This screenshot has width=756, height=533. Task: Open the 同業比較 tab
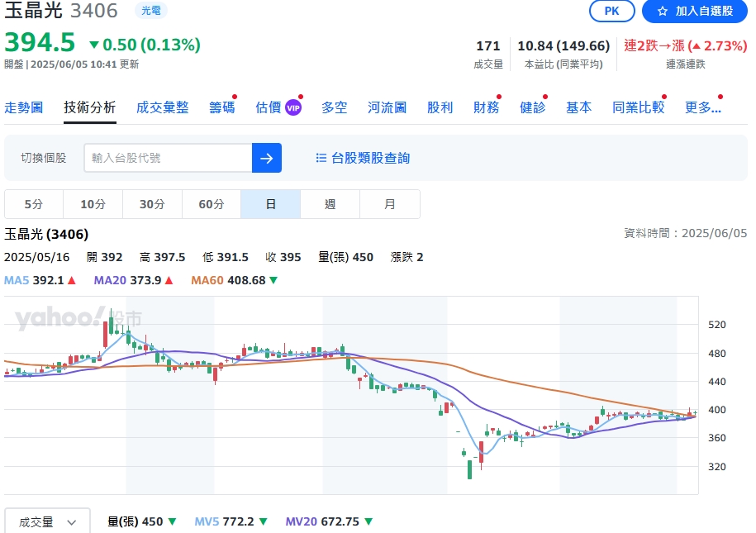click(x=639, y=107)
